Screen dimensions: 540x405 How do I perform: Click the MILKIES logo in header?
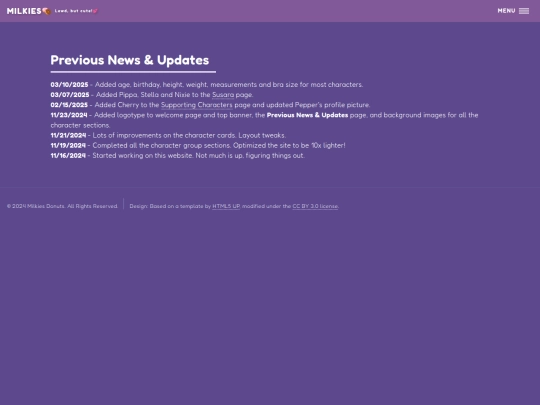coord(24,11)
